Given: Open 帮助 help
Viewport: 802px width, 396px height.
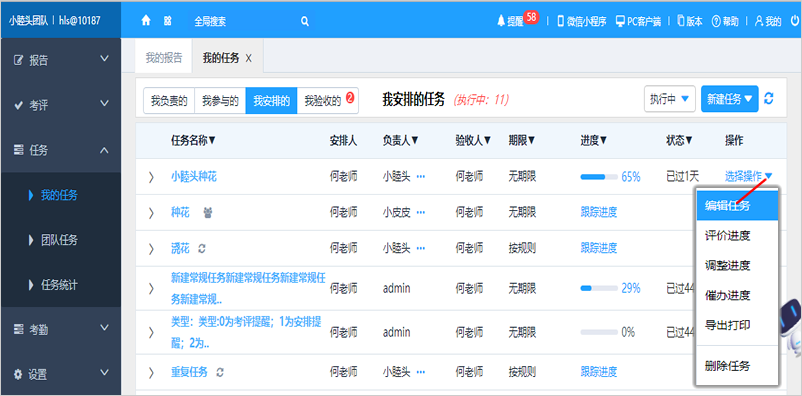Looking at the screenshot, I should coord(725,21).
